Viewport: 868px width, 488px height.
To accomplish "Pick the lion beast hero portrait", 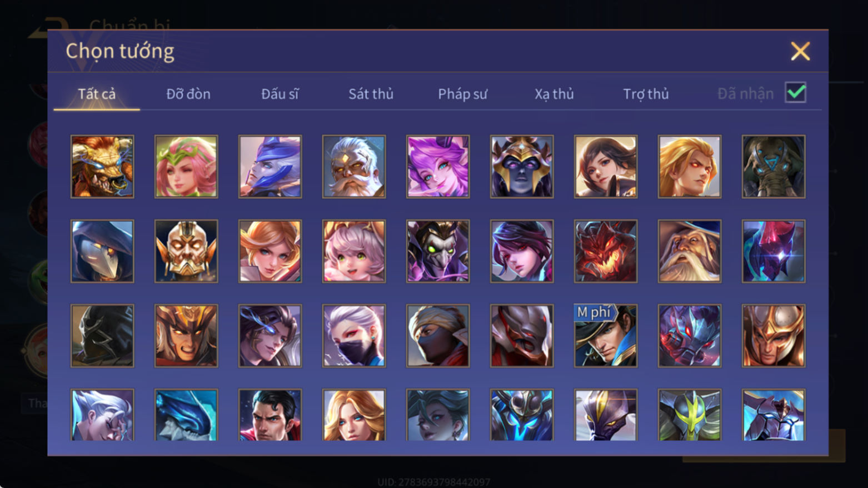I will (x=102, y=167).
